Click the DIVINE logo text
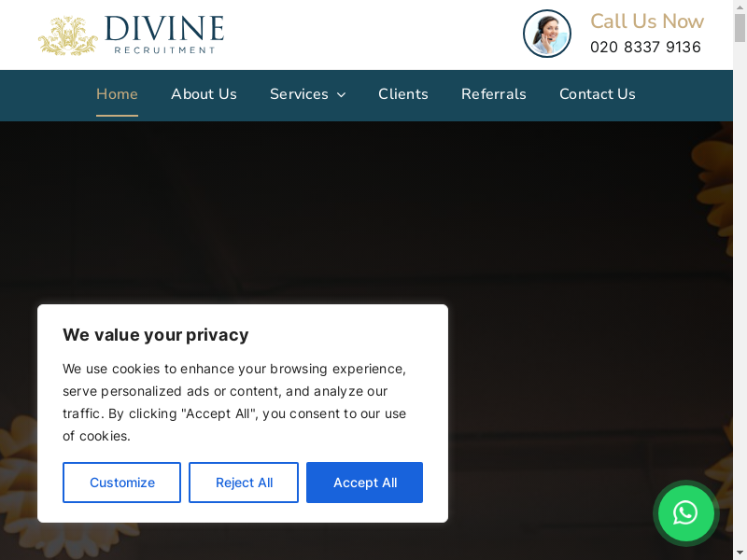747x560 pixels. point(164,29)
